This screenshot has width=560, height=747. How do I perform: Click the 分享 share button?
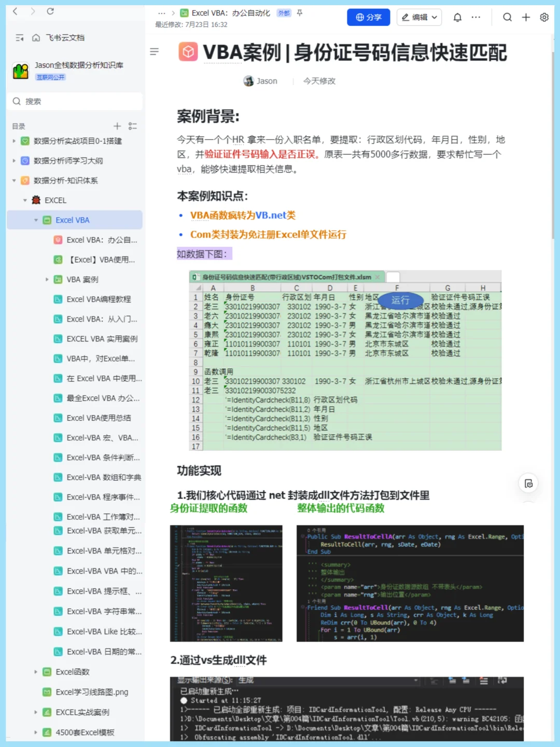pos(368,17)
